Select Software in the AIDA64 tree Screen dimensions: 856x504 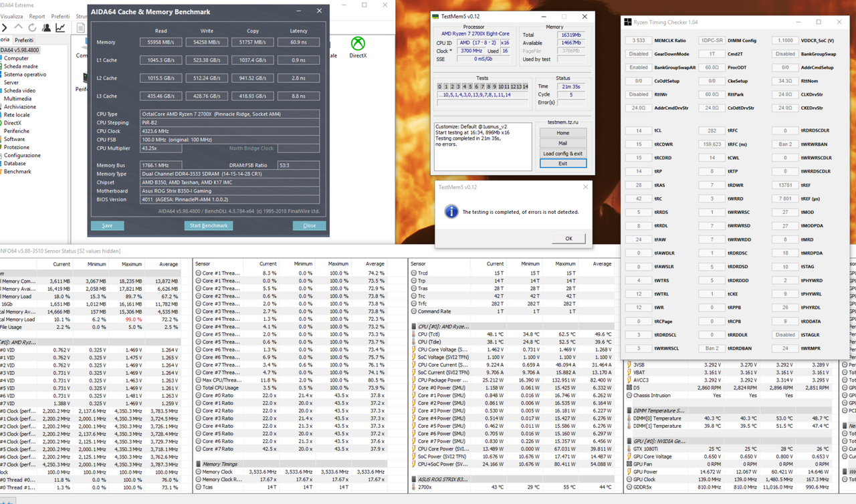coord(14,139)
